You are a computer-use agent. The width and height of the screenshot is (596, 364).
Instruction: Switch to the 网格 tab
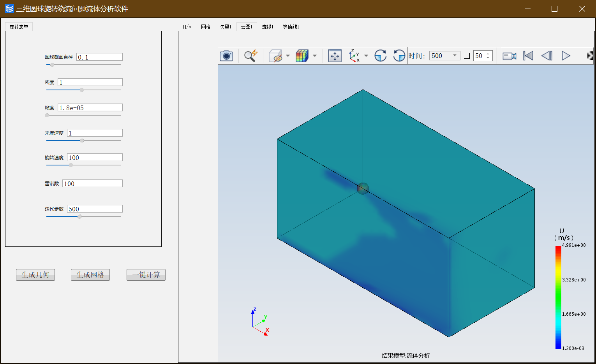206,27
